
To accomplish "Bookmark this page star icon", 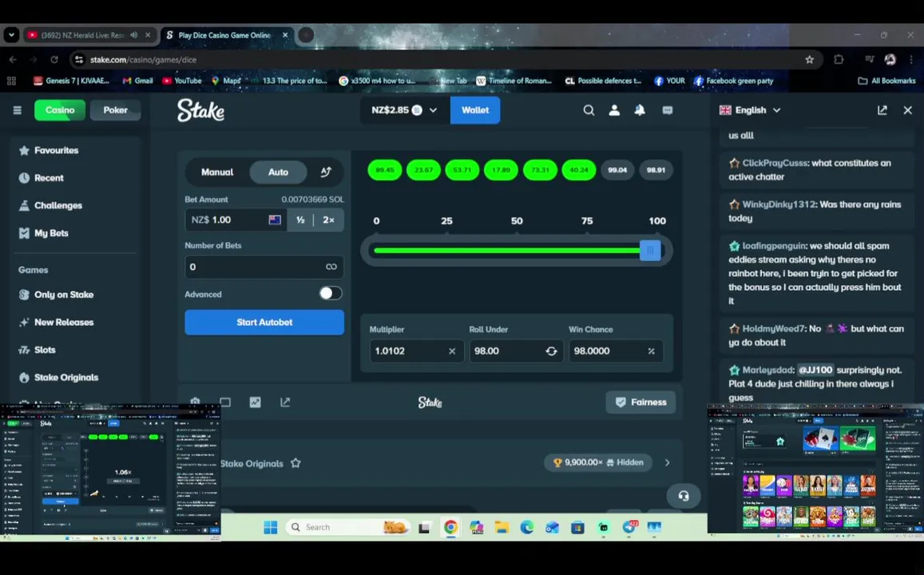I will pyautogui.click(x=809, y=60).
